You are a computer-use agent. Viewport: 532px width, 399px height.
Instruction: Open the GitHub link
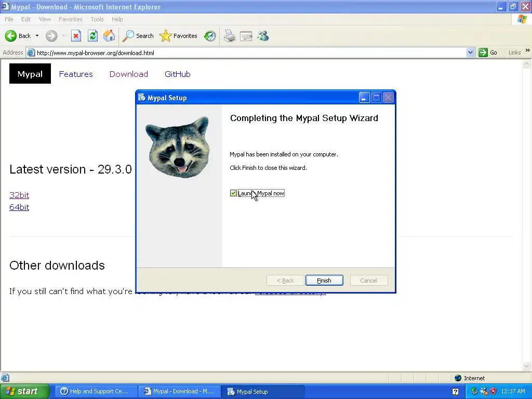178,74
